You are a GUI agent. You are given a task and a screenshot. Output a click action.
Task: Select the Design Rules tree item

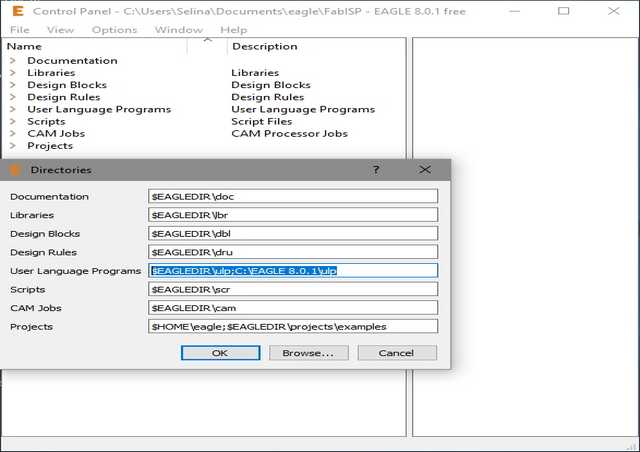click(x=64, y=97)
